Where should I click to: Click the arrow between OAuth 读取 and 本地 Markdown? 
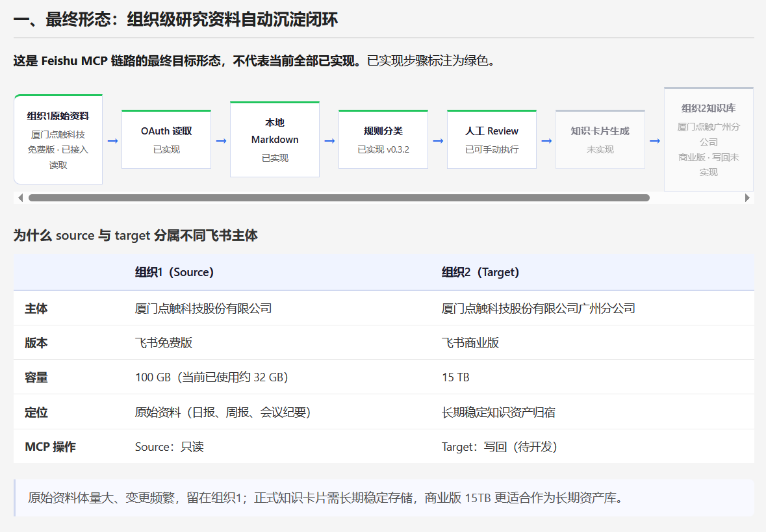[221, 141]
